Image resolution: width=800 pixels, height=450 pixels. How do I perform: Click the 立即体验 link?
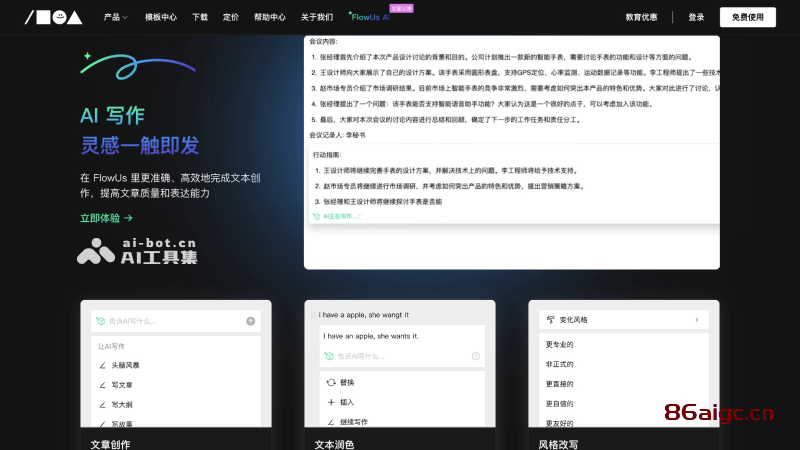106,218
